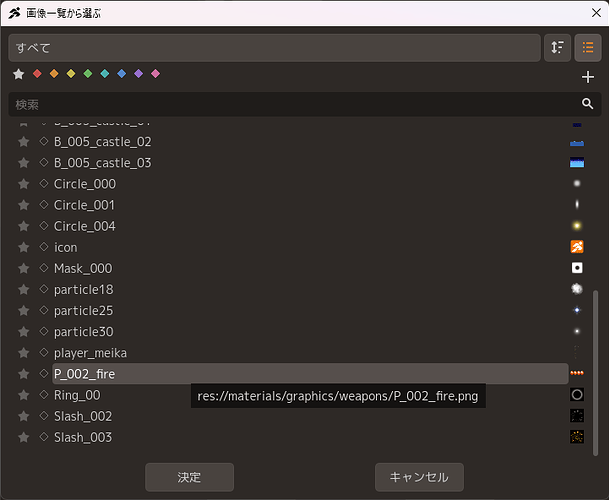The image size is (609, 500).
Task: Click the magnifier search icon
Action: 587,104
